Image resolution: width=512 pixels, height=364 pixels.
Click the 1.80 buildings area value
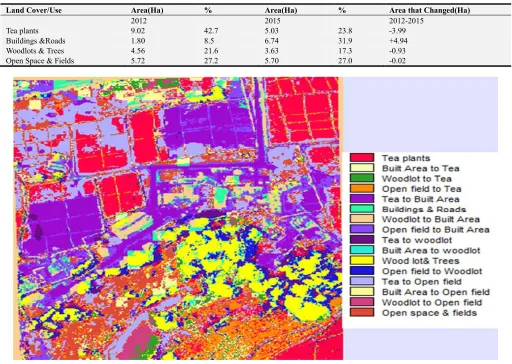coord(138,41)
